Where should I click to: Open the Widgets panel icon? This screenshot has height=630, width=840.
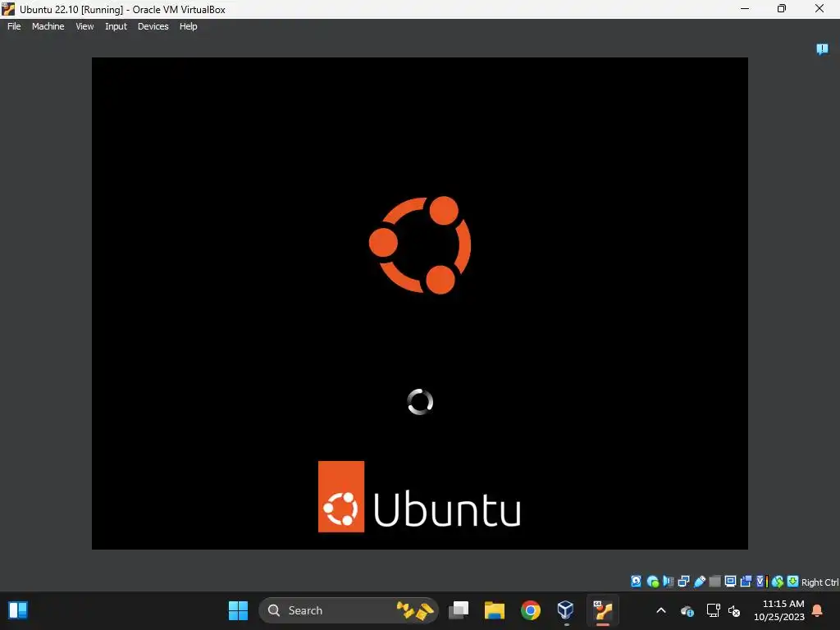(x=18, y=610)
